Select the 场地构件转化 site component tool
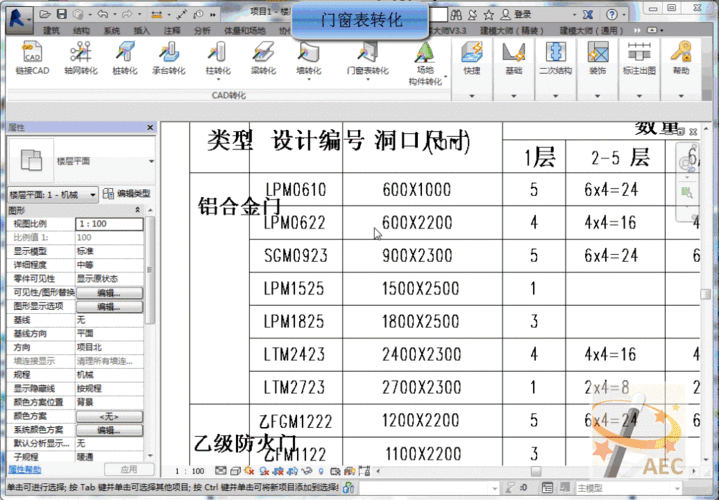 pyautogui.click(x=425, y=63)
